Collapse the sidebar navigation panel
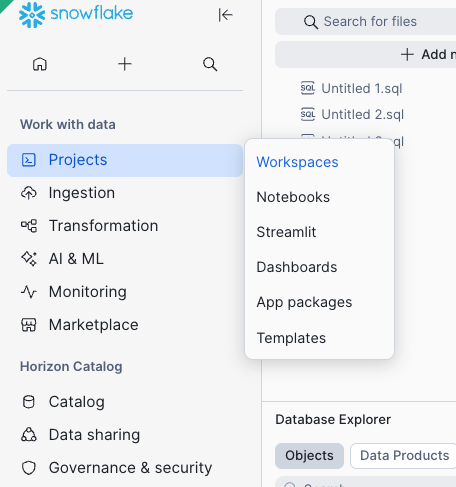Screen dimensions: 456x487 (x=225, y=15)
